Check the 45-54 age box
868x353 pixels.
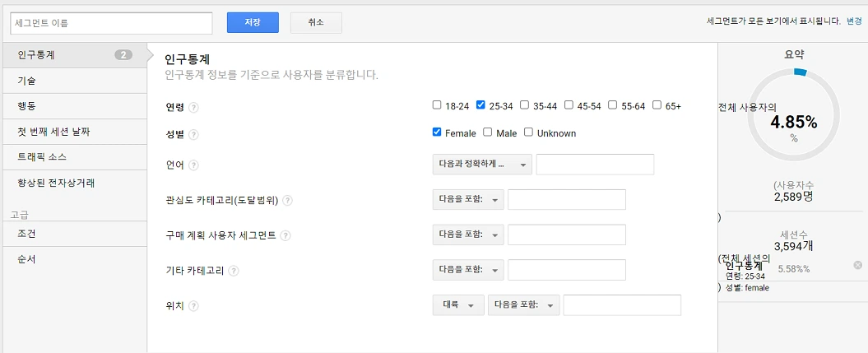pyautogui.click(x=568, y=105)
